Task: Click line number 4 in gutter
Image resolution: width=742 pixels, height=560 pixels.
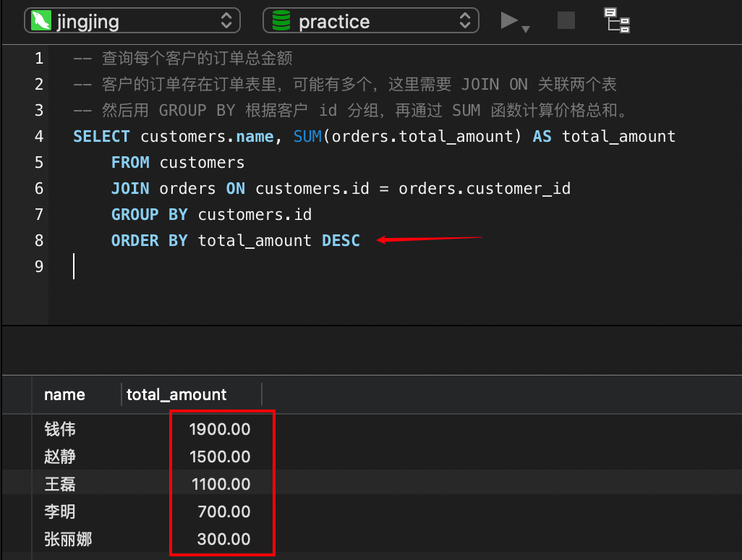Action: click(38, 136)
